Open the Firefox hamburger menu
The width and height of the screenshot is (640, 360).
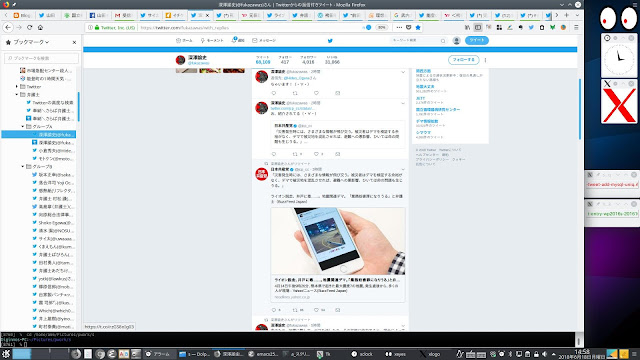tap(576, 27)
